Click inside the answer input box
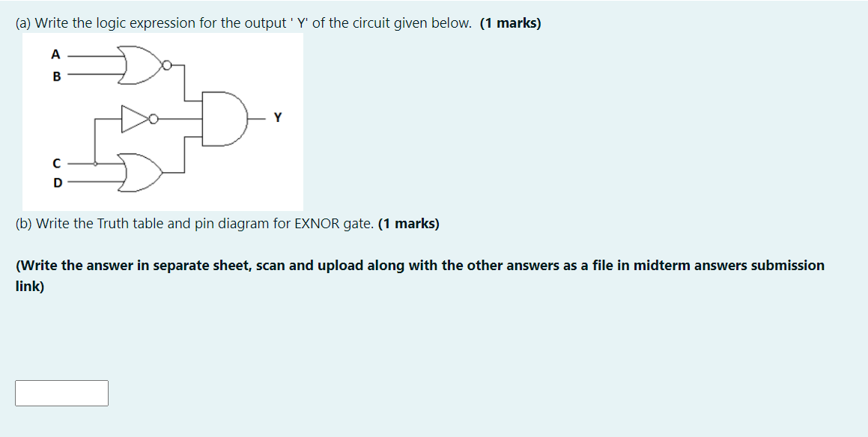Viewport: 868px width, 437px height. (x=62, y=392)
